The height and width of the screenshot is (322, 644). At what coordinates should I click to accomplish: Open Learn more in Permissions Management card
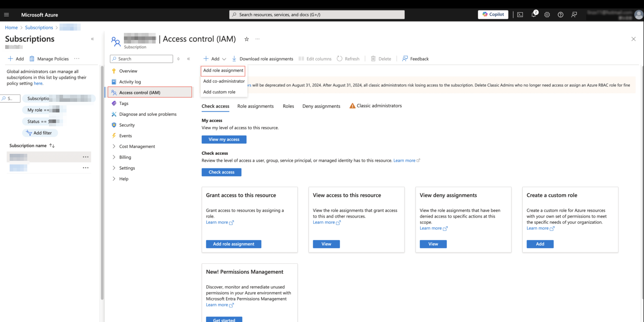point(220,305)
